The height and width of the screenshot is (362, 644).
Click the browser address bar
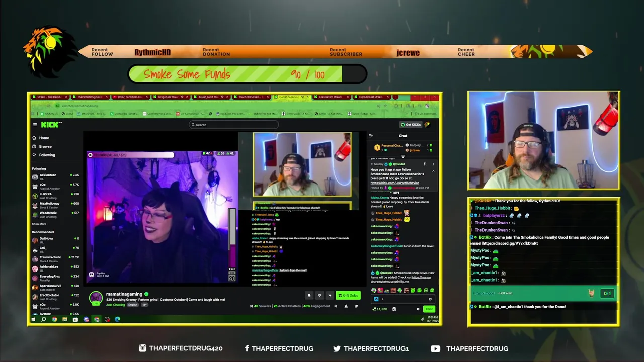click(x=221, y=106)
